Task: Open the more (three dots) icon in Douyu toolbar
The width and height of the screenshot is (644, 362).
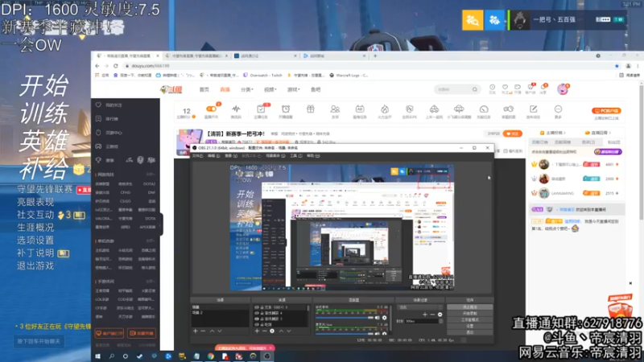Action: click(x=558, y=109)
